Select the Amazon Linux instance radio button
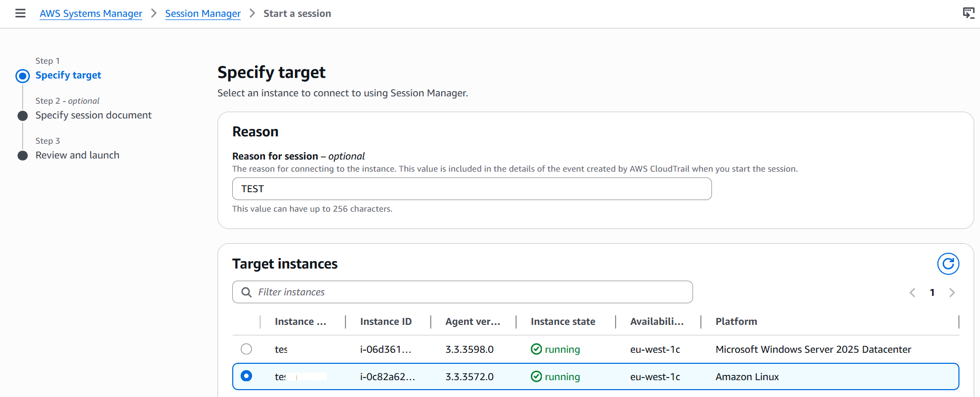Screen dimensions: 980x397 click(246, 376)
